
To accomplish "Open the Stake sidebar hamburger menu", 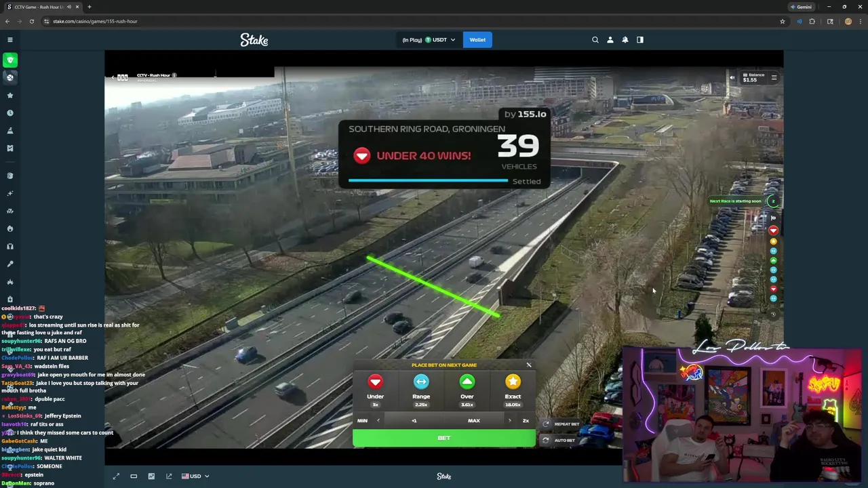I will click(x=10, y=40).
